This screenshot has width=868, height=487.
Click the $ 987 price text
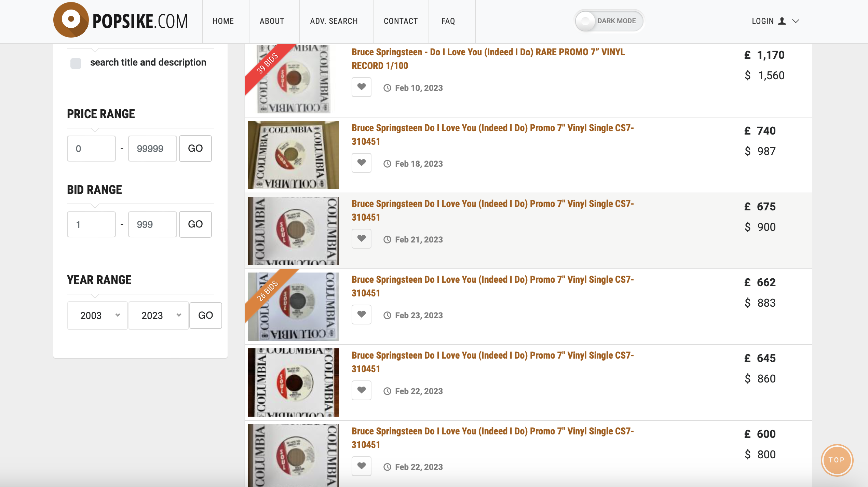760,151
